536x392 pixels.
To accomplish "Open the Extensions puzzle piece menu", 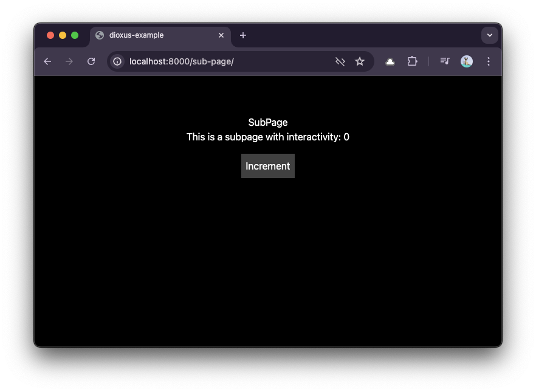I will click(x=412, y=61).
